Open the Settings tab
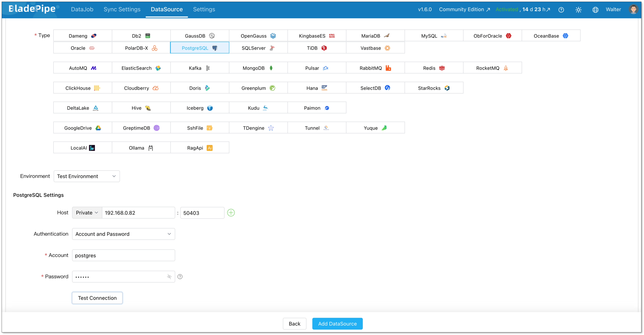Image resolution: width=644 pixels, height=335 pixels. pos(204,10)
